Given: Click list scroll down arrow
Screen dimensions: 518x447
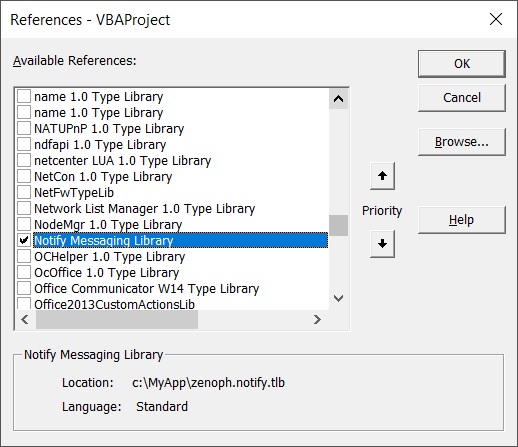Looking at the screenshot, I should click(x=338, y=298).
